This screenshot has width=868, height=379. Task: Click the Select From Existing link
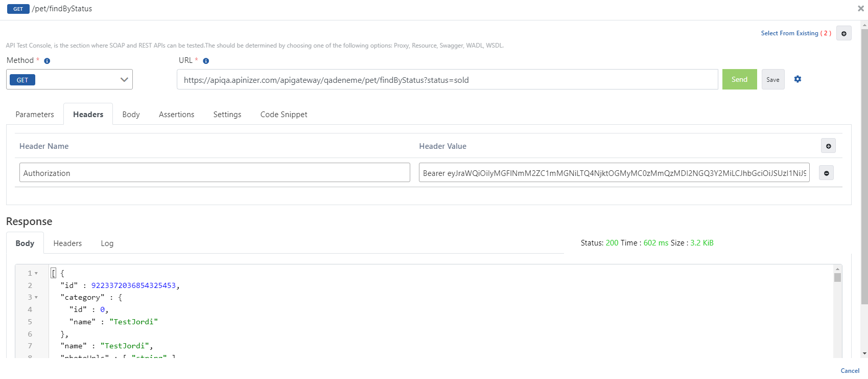pos(789,33)
